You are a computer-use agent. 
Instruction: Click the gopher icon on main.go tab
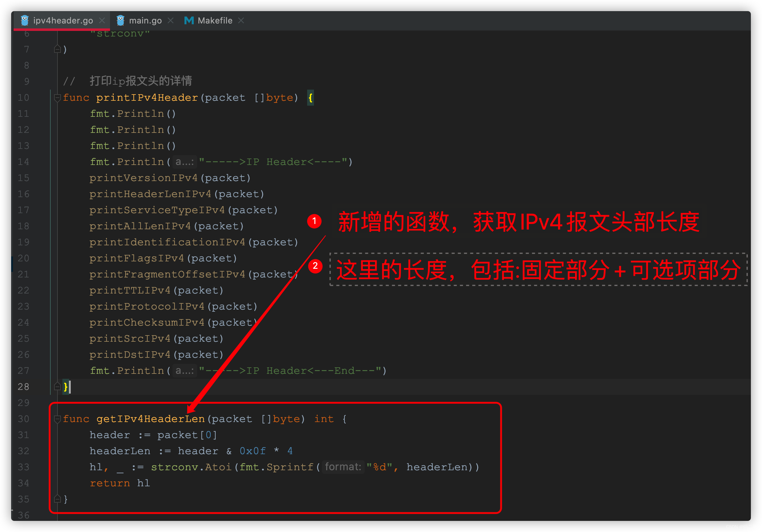point(121,21)
